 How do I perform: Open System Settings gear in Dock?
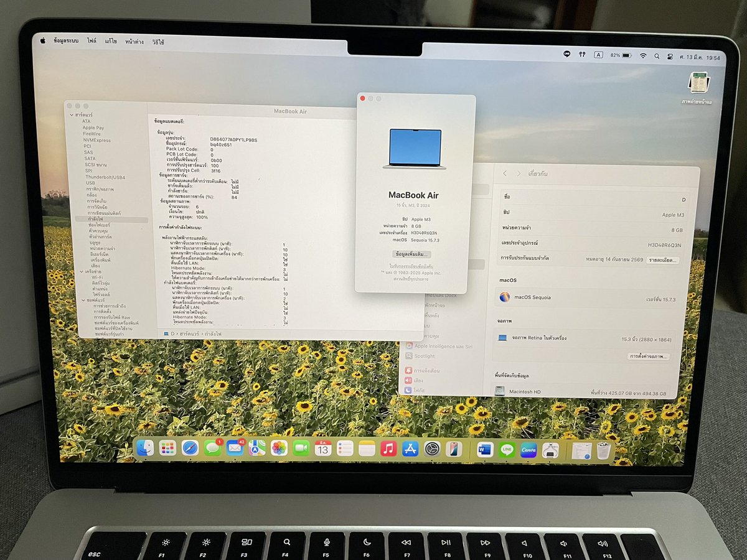click(432, 449)
